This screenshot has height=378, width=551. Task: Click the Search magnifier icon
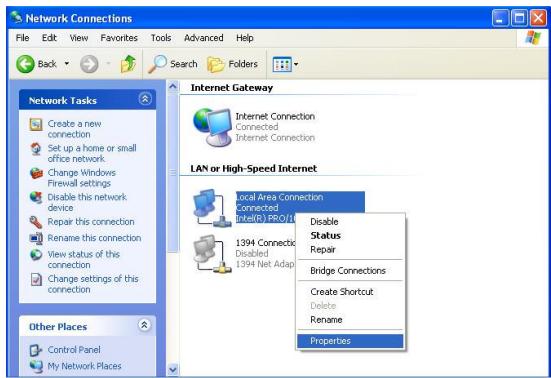point(157,64)
